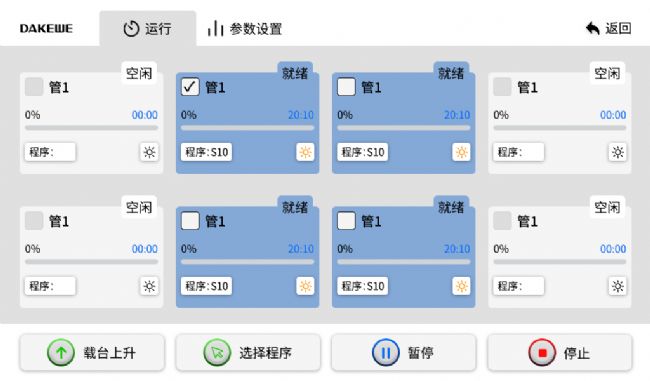This screenshot has height=381, width=650.
Task: Click the orange light icon in bottom-right 就绪 panel
Action: coord(461,286)
